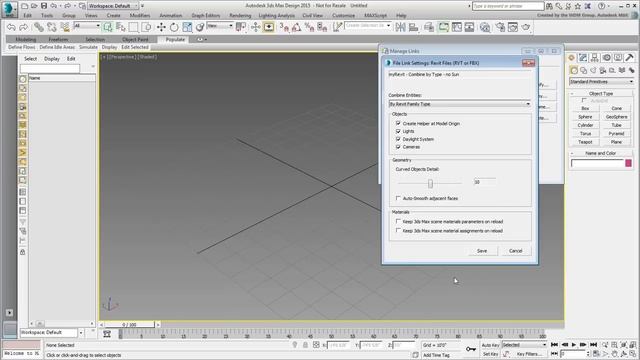
Task: Toggle the Auto Key button
Action: [x=490, y=345]
